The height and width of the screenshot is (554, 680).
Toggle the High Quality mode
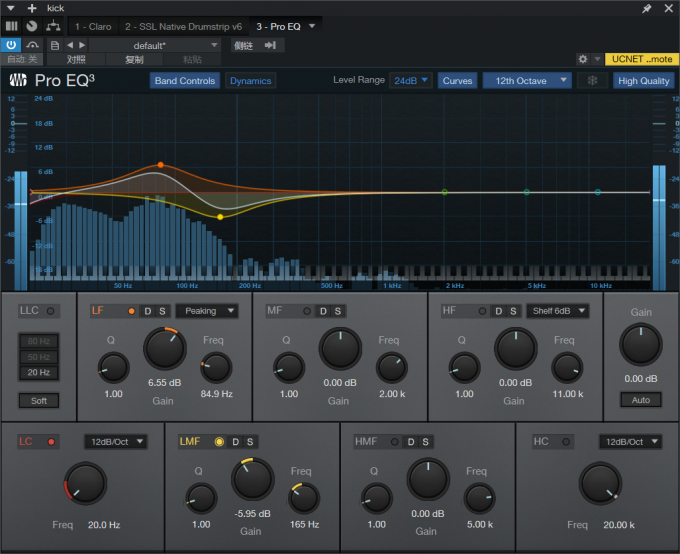click(x=644, y=81)
